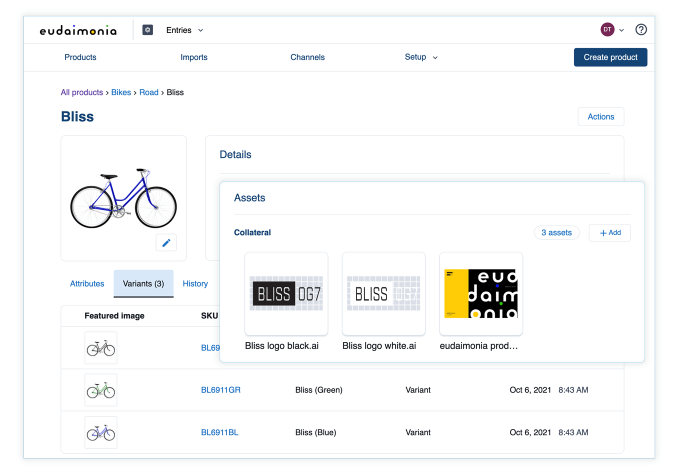
Task: Click the Bliss product title heading
Action: click(x=77, y=117)
